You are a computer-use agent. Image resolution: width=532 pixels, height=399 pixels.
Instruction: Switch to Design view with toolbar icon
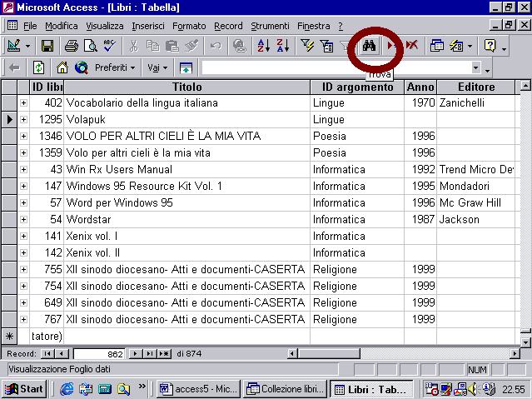coord(14,46)
